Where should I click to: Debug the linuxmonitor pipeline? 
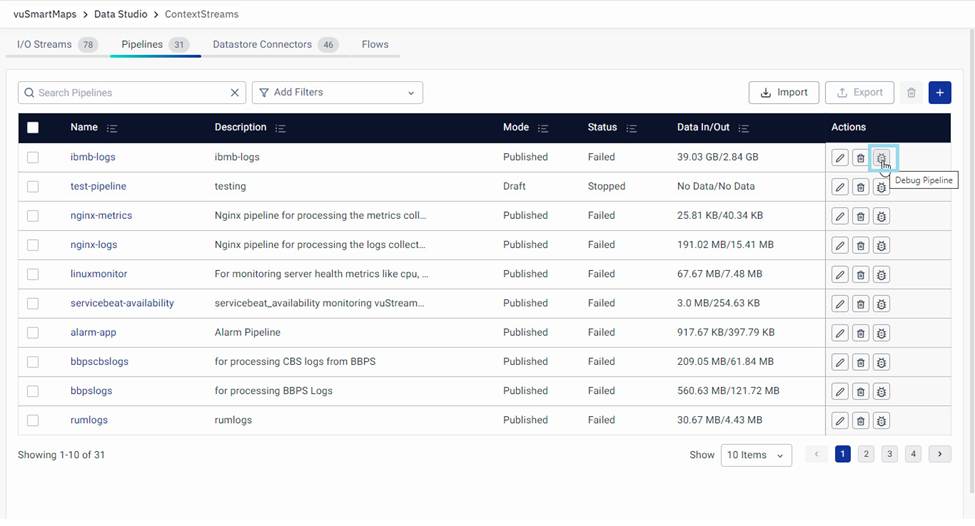(881, 275)
